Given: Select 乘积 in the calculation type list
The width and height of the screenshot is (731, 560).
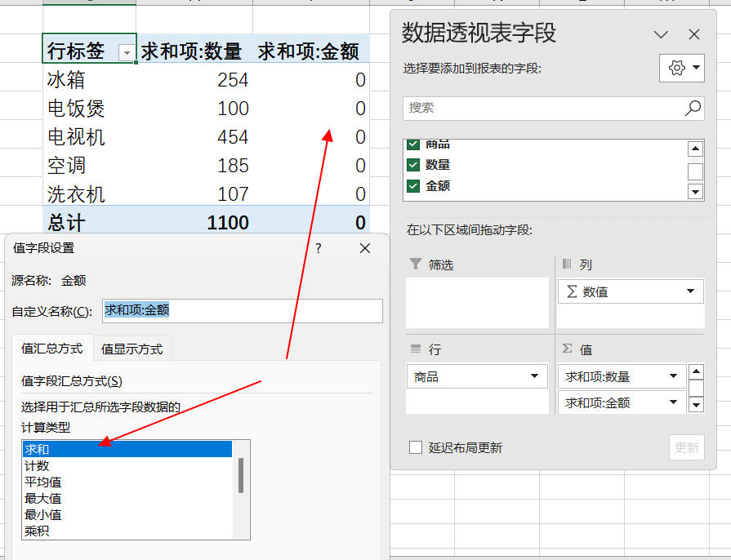Looking at the screenshot, I should [x=127, y=531].
